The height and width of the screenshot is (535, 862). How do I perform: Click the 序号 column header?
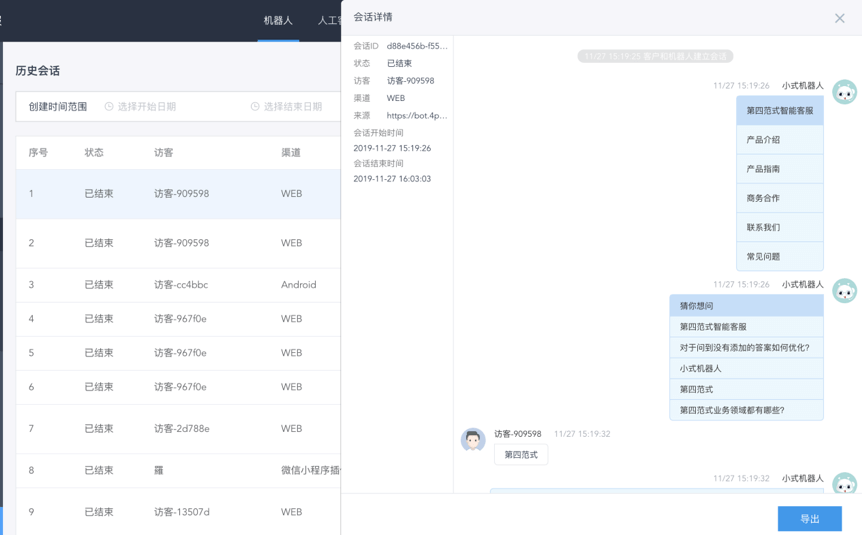38,152
